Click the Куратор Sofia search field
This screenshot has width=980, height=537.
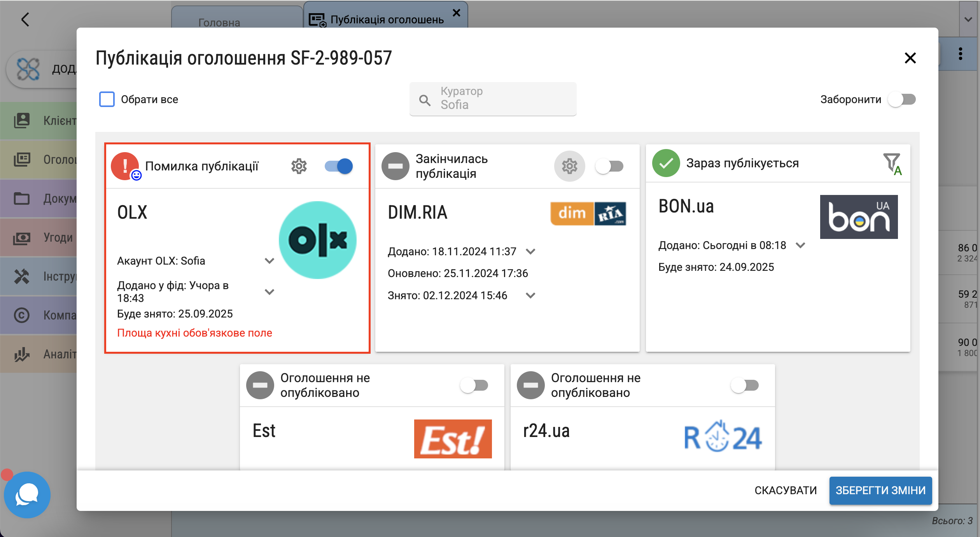click(x=493, y=99)
